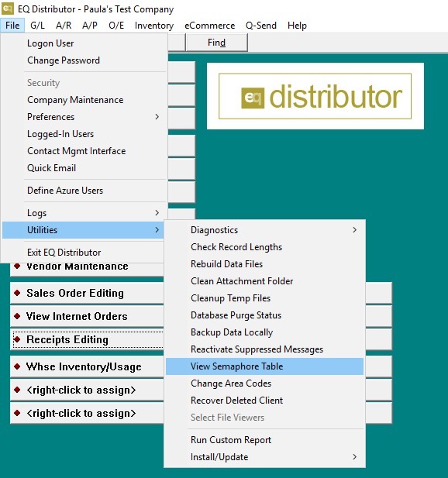The width and height of the screenshot is (448, 478).
Task: Choose Backup Data Locally
Action: (264, 332)
